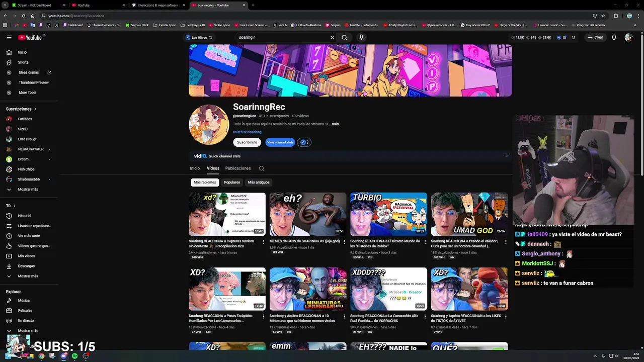
Task: Open Películas under Explorar
Action: [x=20, y=311]
